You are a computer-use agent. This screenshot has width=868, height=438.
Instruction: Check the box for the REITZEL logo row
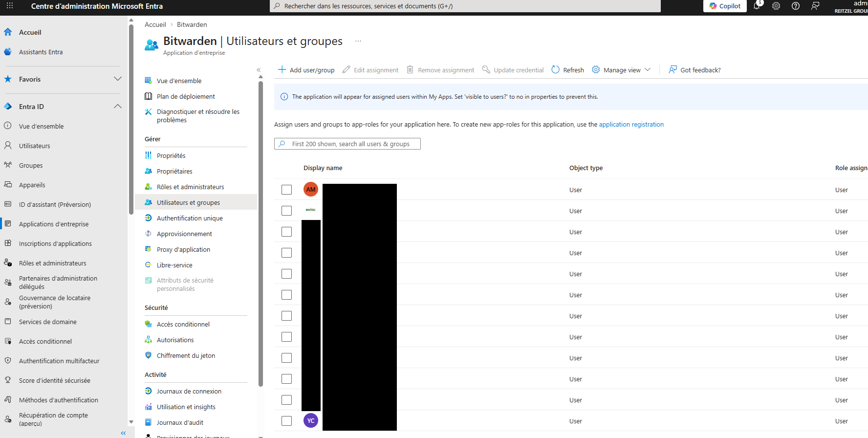tap(287, 211)
